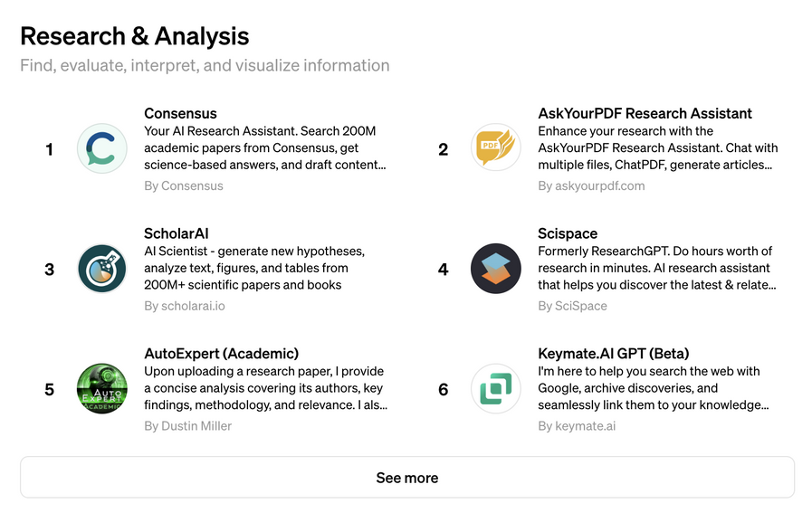Click the Consensus description about 200M papers

click(x=265, y=148)
